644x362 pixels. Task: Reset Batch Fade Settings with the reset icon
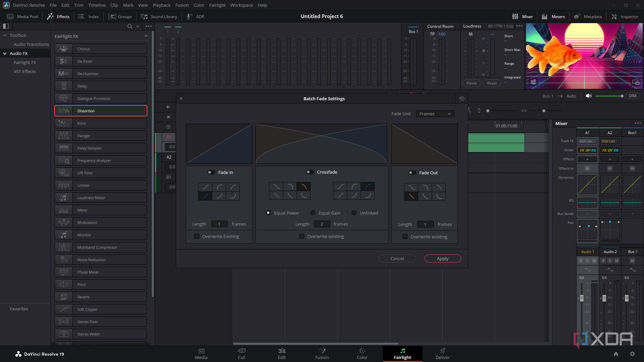(462, 99)
